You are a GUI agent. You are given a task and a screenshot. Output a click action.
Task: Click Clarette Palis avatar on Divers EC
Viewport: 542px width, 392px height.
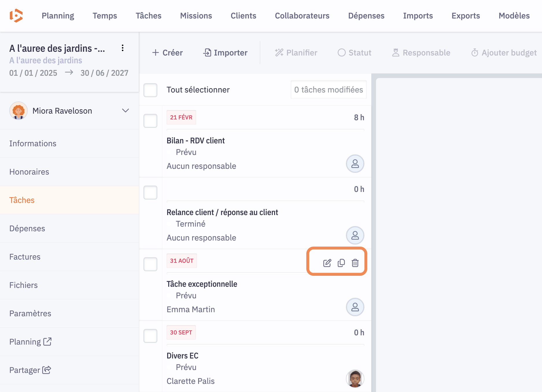(355, 378)
